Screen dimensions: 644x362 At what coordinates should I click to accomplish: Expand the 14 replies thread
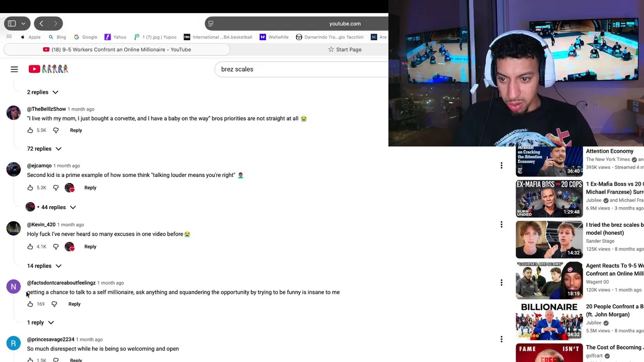tap(44, 266)
